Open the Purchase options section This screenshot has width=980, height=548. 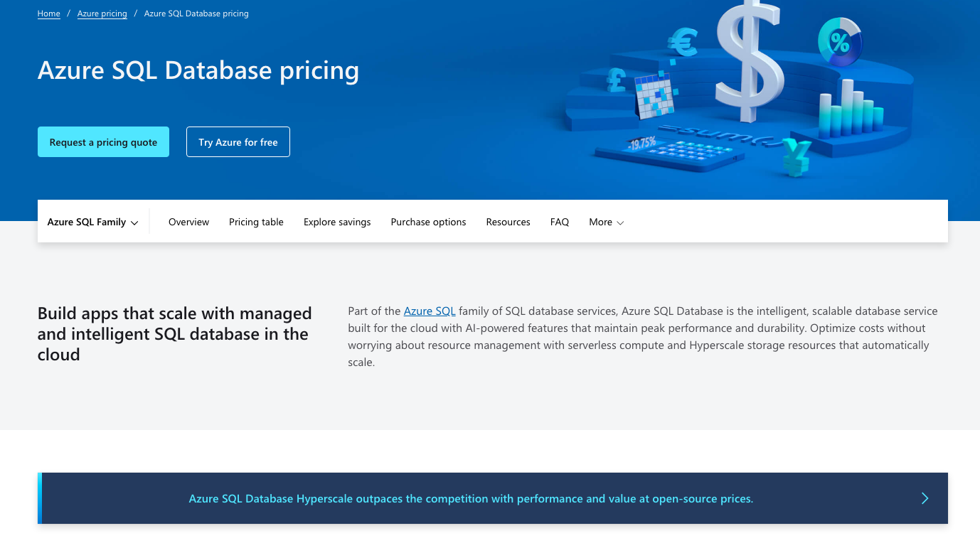(428, 222)
